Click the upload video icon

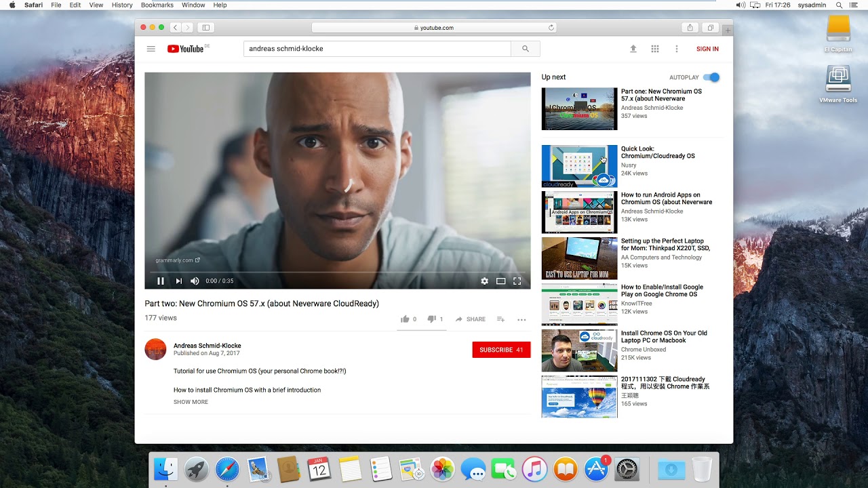[x=633, y=49]
